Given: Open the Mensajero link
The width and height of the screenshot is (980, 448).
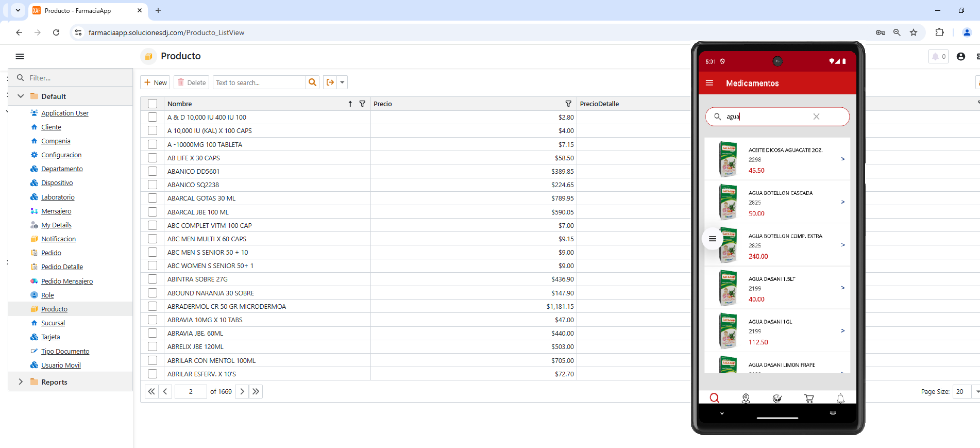Looking at the screenshot, I should (x=56, y=211).
